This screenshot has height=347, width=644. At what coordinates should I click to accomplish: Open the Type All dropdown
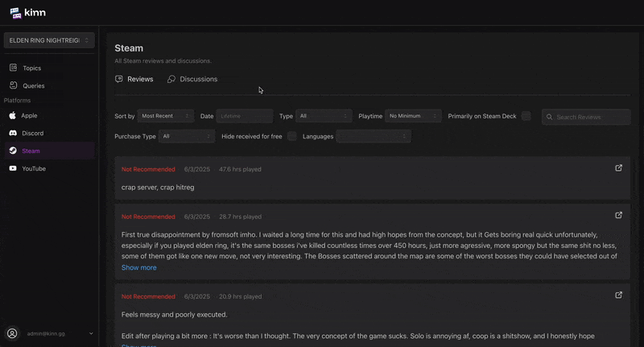[x=324, y=116]
